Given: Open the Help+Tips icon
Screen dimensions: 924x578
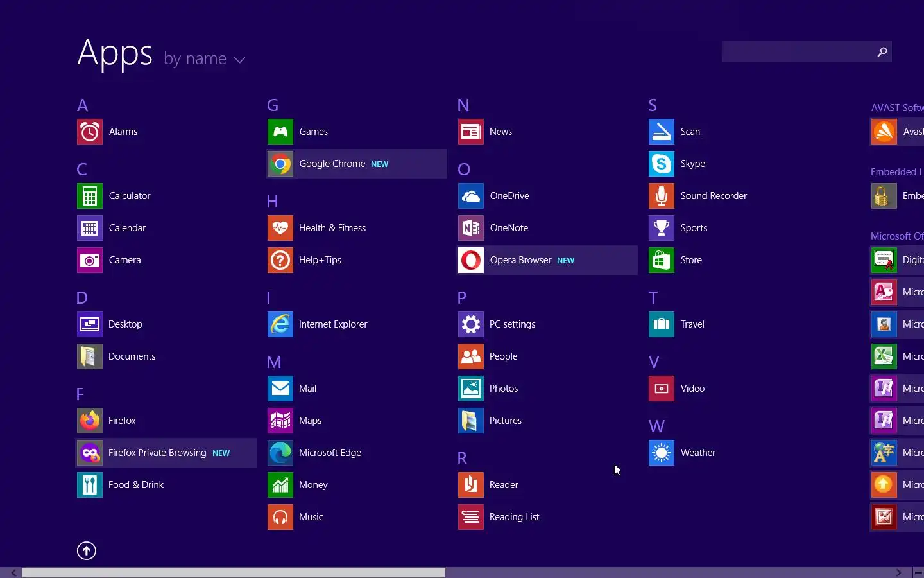Looking at the screenshot, I should 280,260.
